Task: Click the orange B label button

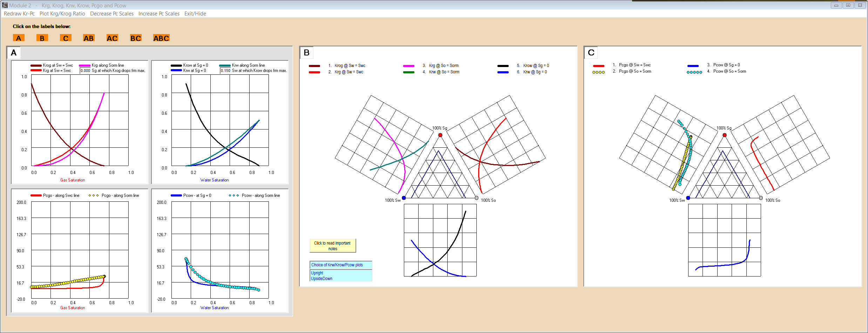Action: point(42,38)
